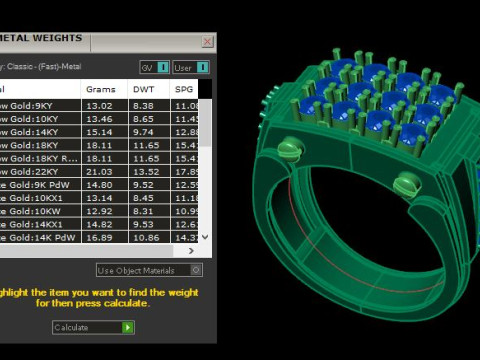Click the 13.46 grams value

(x=99, y=119)
